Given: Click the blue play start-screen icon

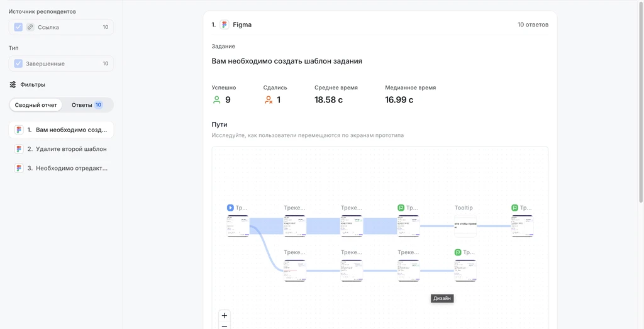Looking at the screenshot, I should [230, 208].
